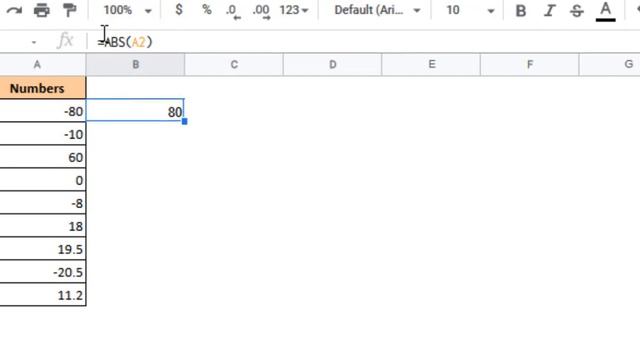Open the name box dropdown arrow
This screenshot has width=640, height=360.
(34, 42)
